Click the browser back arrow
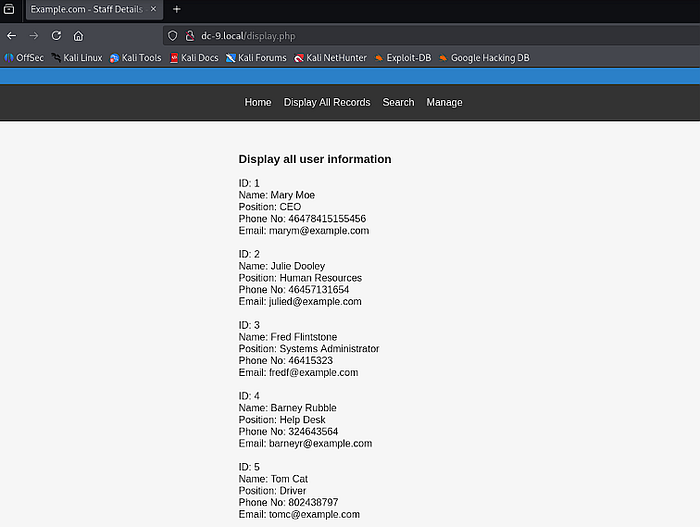700x527 pixels. (x=12, y=36)
